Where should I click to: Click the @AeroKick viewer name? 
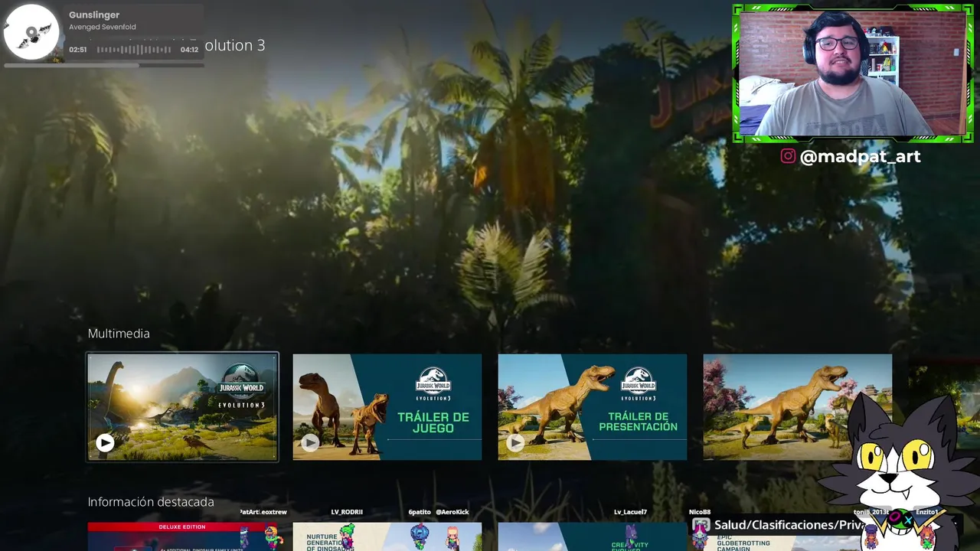click(452, 512)
